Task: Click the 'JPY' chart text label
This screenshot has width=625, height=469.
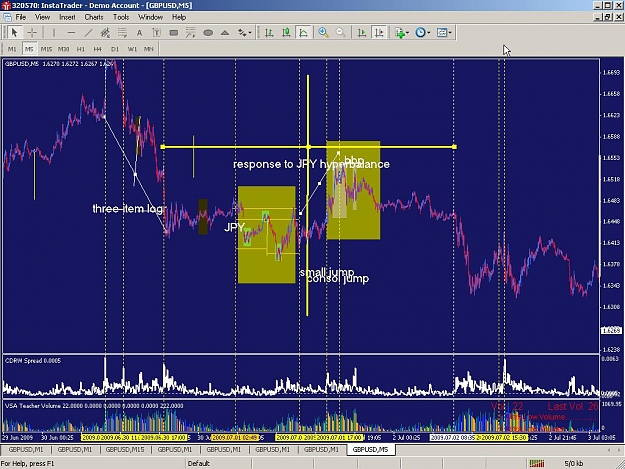Action: pyautogui.click(x=234, y=228)
